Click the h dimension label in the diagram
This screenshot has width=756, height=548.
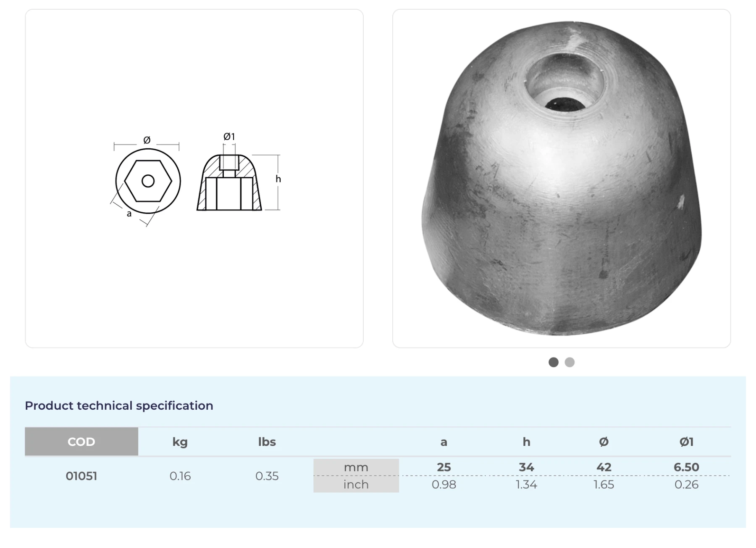coord(278,179)
